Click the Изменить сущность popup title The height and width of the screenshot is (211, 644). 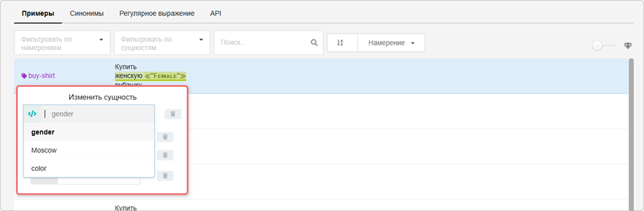coord(103,97)
